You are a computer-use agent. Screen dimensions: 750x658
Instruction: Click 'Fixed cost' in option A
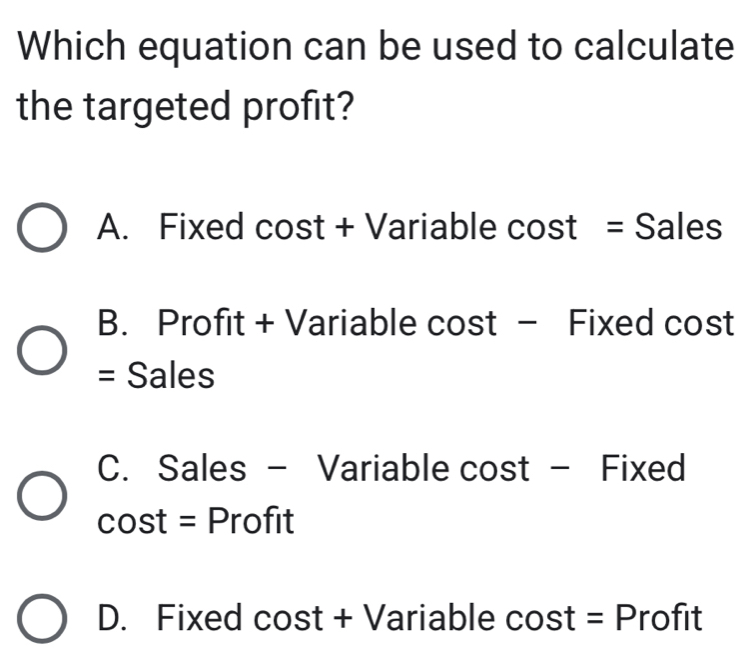tap(242, 228)
